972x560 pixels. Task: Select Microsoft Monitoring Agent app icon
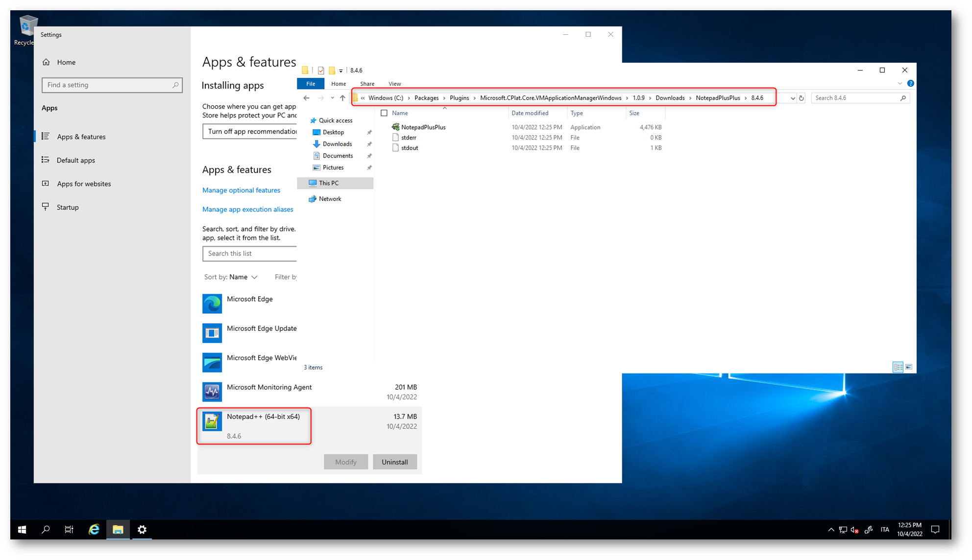[x=212, y=392]
